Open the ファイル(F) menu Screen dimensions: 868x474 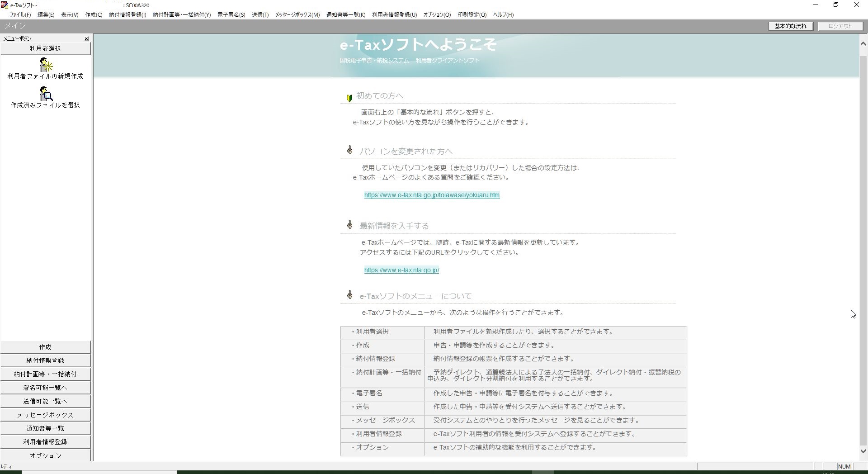[x=20, y=15]
